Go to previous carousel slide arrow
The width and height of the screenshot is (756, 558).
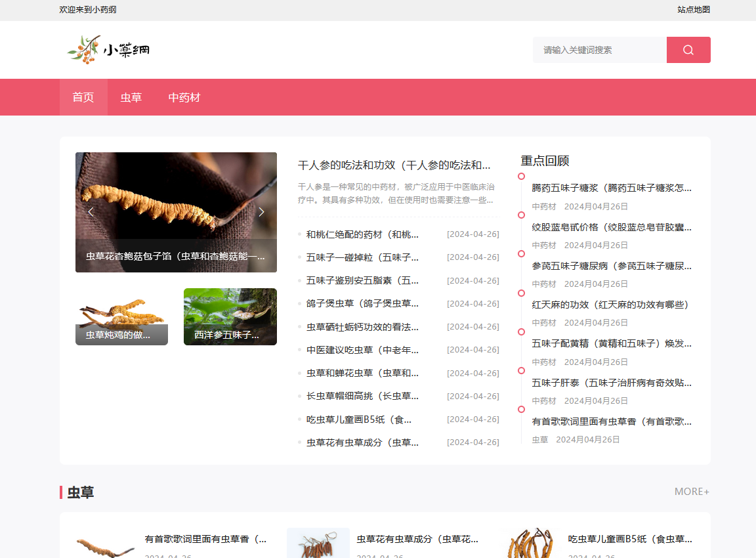click(x=91, y=211)
